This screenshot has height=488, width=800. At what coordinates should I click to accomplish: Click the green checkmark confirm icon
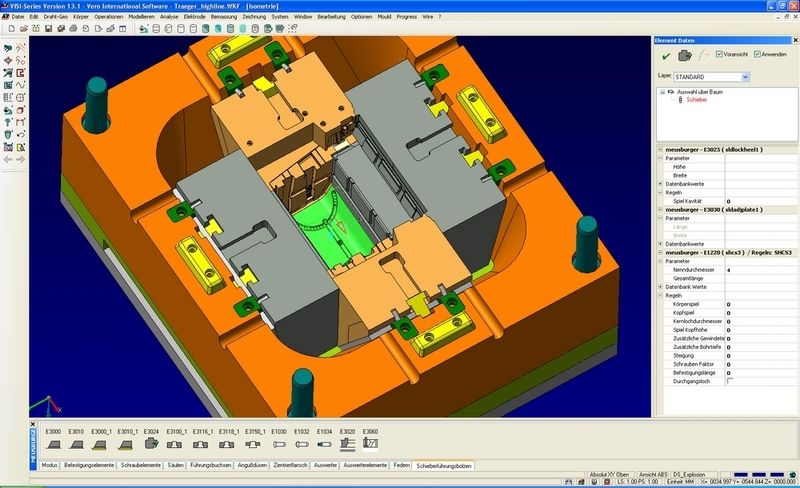click(666, 56)
